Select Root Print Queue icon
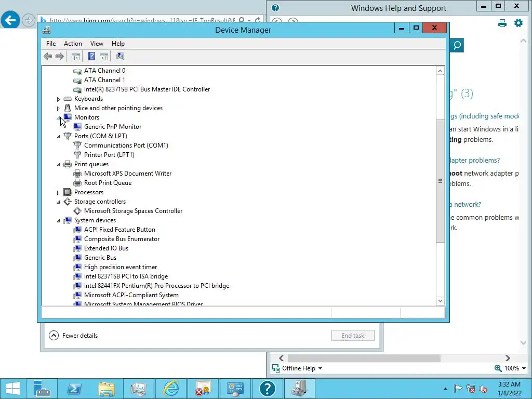This screenshot has width=532, height=399. [x=77, y=183]
